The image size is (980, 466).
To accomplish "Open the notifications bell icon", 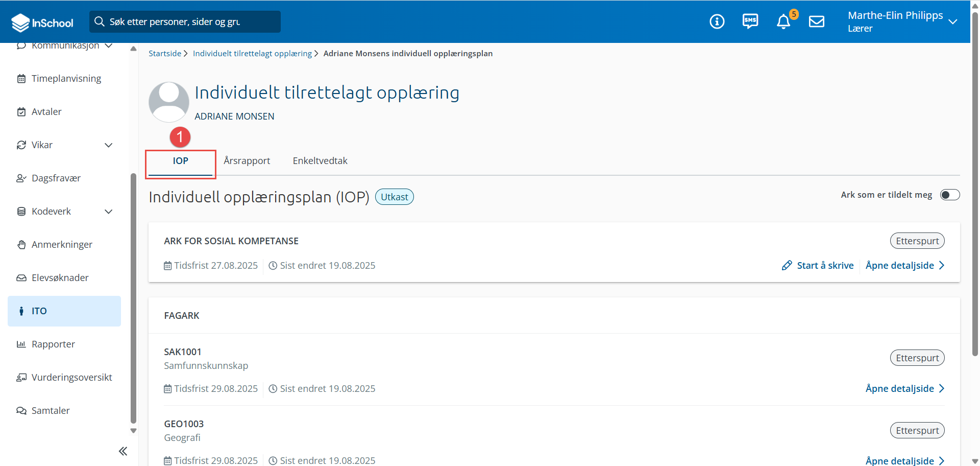I will pyautogui.click(x=783, y=22).
